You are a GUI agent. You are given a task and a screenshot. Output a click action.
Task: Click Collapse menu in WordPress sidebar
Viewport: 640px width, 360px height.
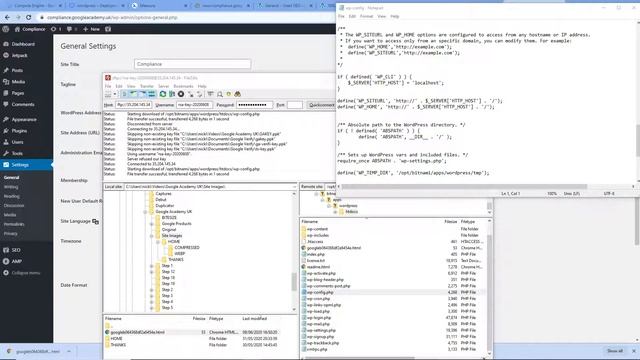click(x=25, y=273)
